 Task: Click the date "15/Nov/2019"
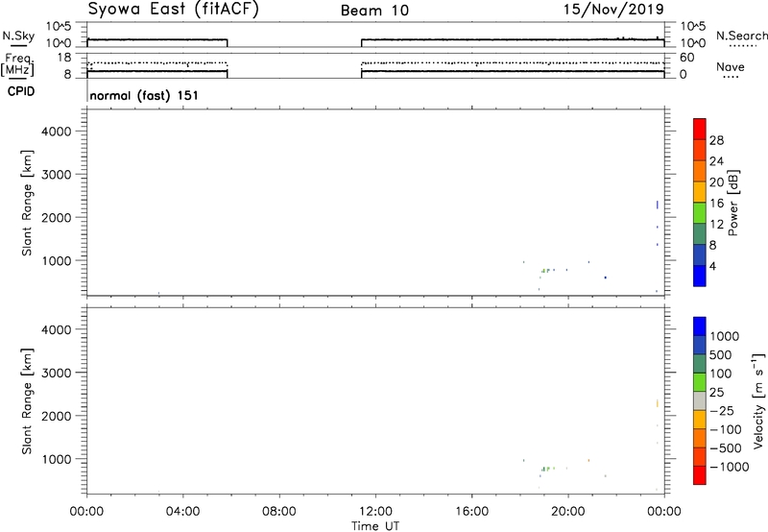pyautogui.click(x=613, y=9)
